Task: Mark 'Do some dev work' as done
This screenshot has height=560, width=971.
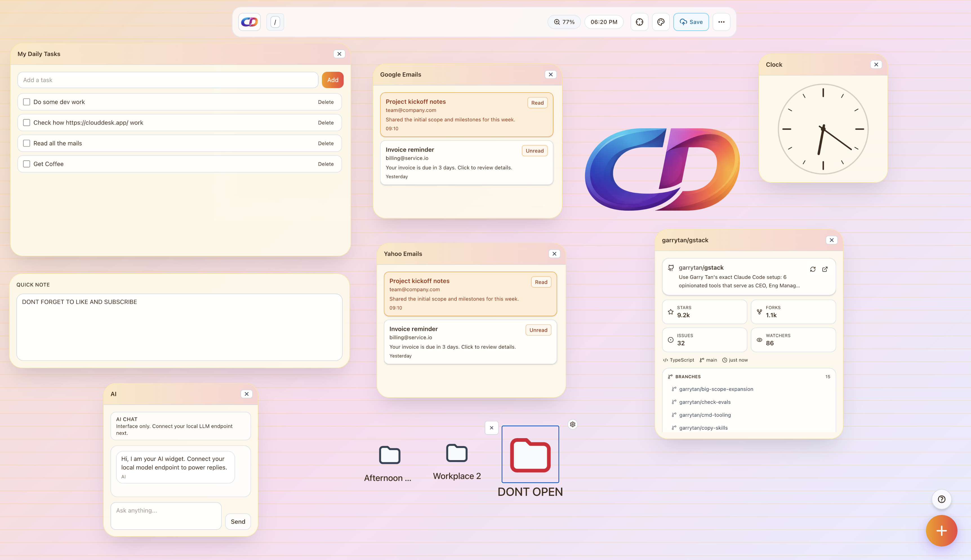Action: coord(26,102)
